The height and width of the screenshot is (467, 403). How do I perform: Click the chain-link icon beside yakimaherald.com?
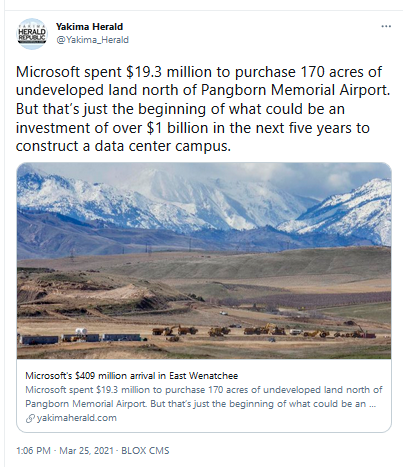pos(30,418)
